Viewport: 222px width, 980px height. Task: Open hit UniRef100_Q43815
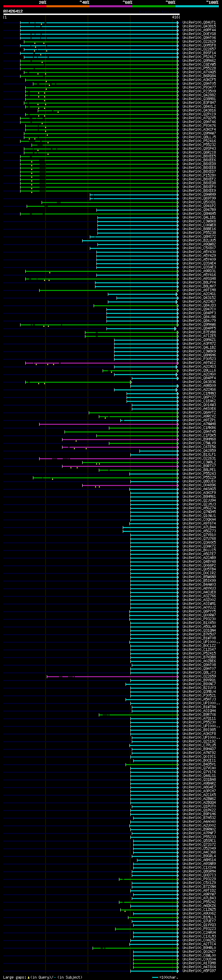[x=199, y=26]
